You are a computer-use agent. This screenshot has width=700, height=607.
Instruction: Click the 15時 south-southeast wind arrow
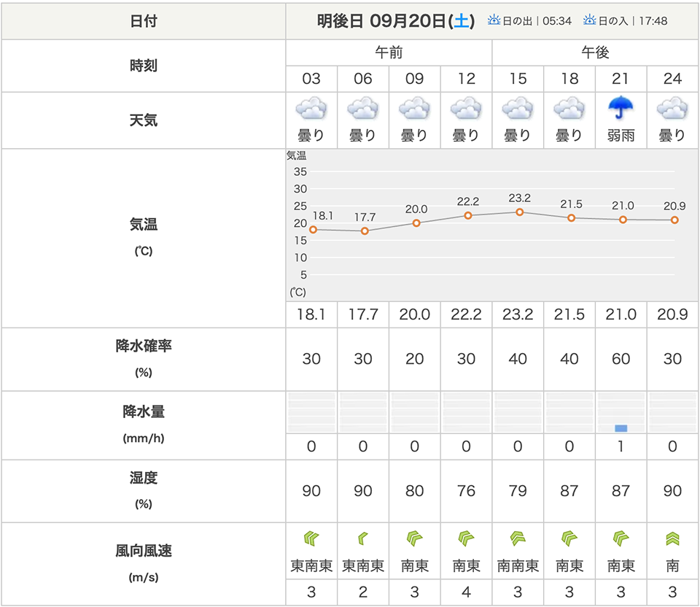tap(518, 539)
